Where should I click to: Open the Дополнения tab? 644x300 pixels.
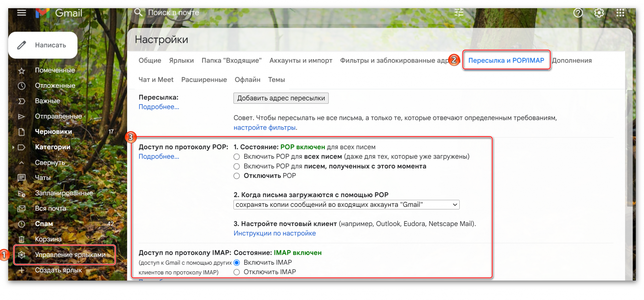click(x=572, y=60)
